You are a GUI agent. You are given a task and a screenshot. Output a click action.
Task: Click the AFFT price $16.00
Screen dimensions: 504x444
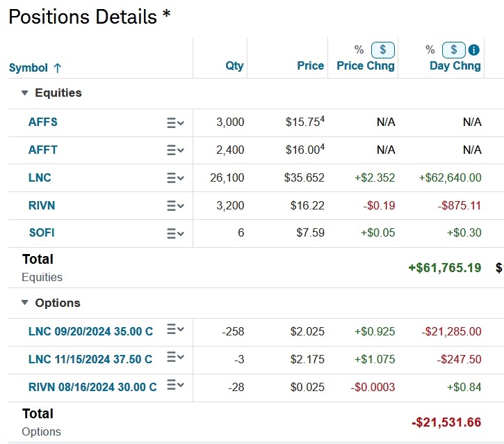point(304,150)
